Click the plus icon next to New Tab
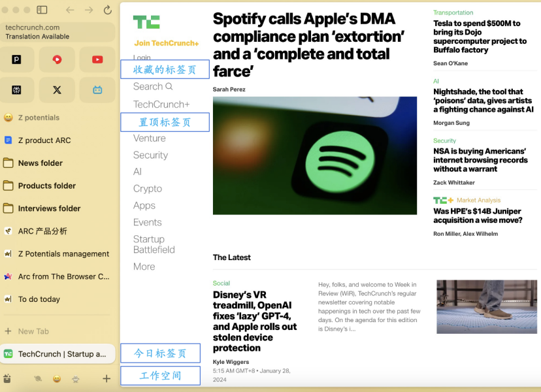541x392 pixels. [8, 331]
